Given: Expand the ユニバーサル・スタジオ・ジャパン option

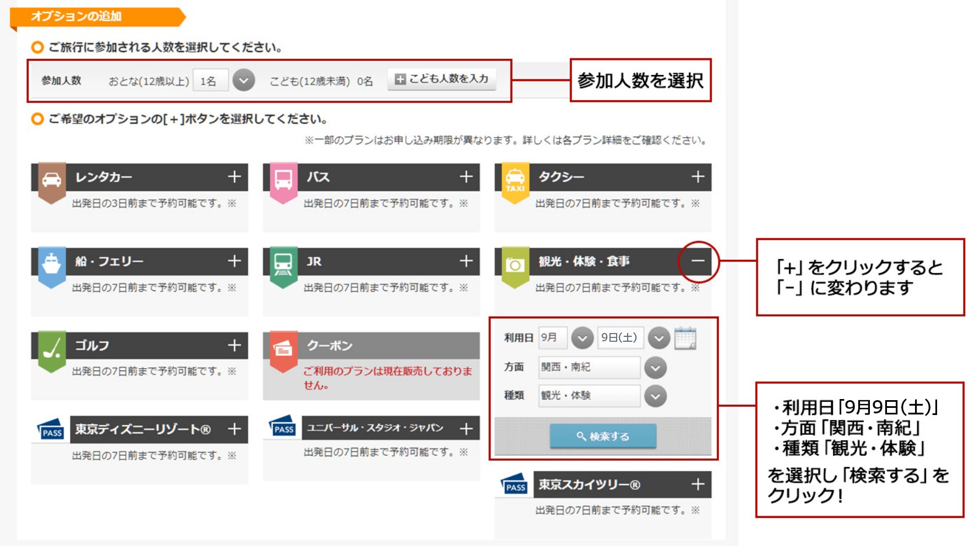Looking at the screenshot, I should point(466,428).
